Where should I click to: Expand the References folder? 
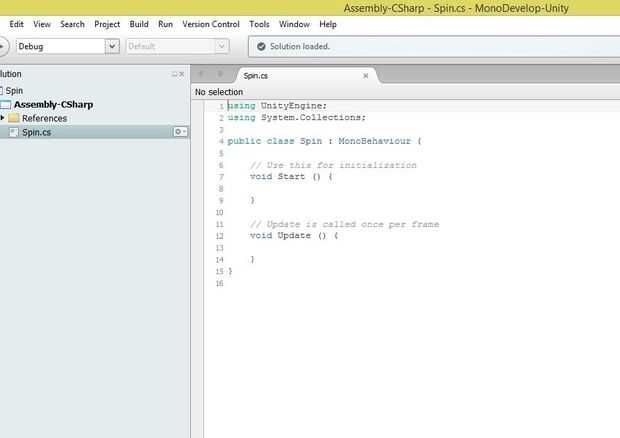(x=2, y=118)
